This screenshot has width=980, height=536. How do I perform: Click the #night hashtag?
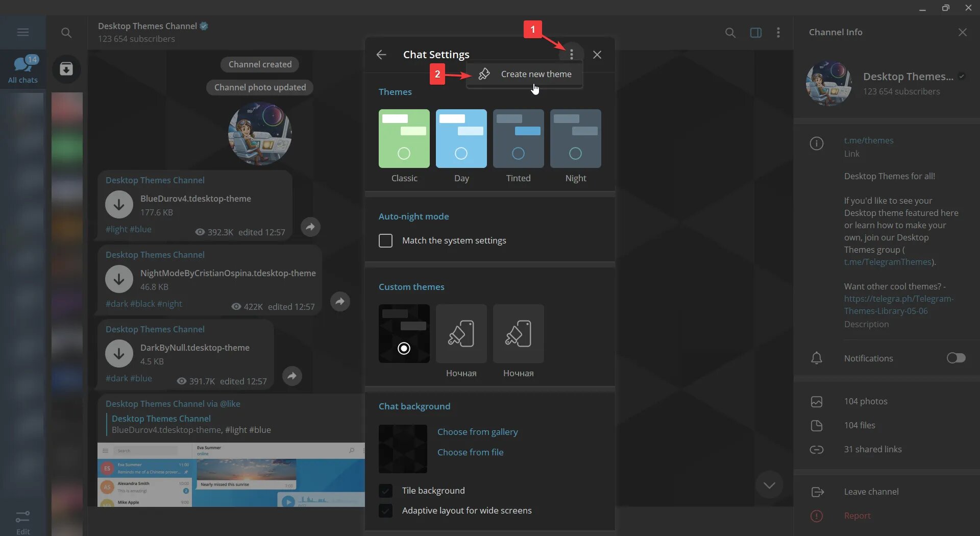pos(169,304)
